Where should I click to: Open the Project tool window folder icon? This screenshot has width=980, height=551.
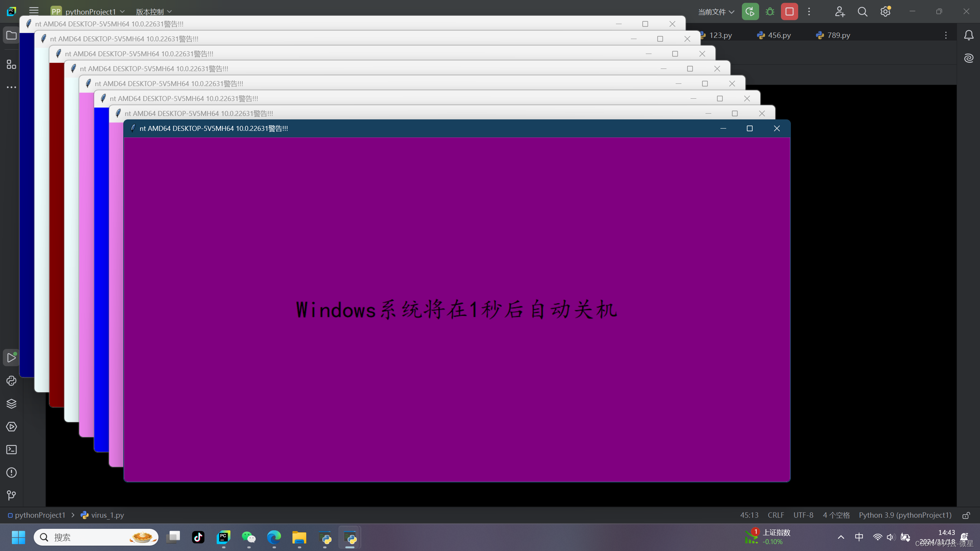coord(11,36)
